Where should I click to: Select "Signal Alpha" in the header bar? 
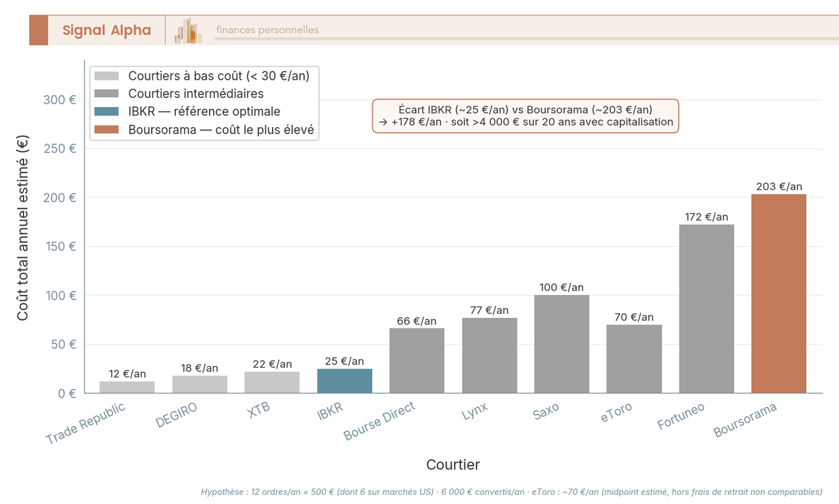106,30
